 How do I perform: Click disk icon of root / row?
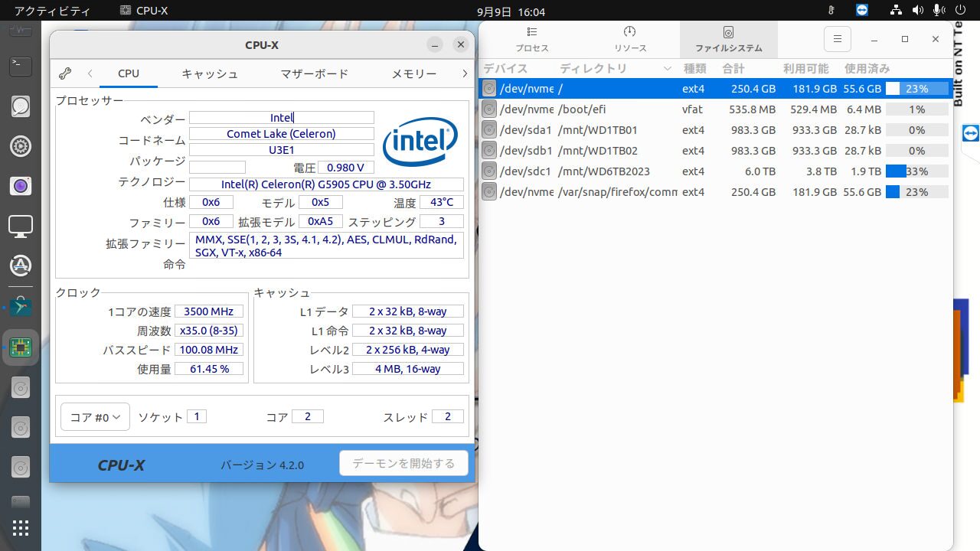489,89
